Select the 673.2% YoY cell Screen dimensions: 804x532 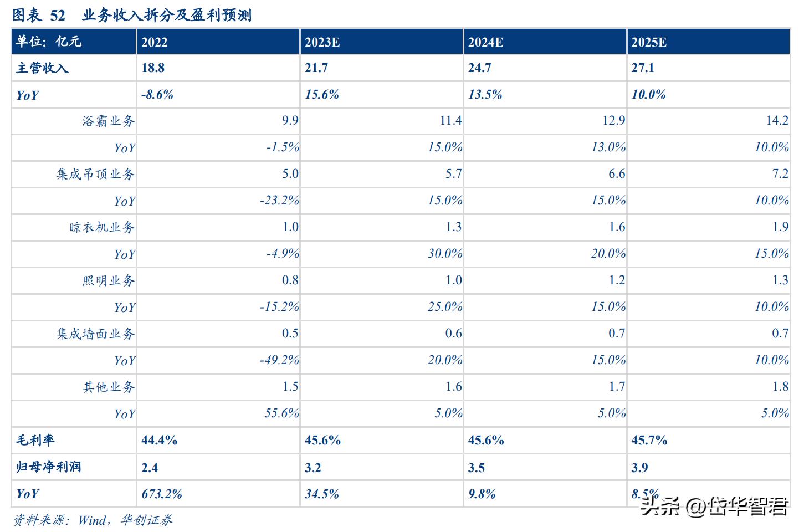tap(162, 494)
